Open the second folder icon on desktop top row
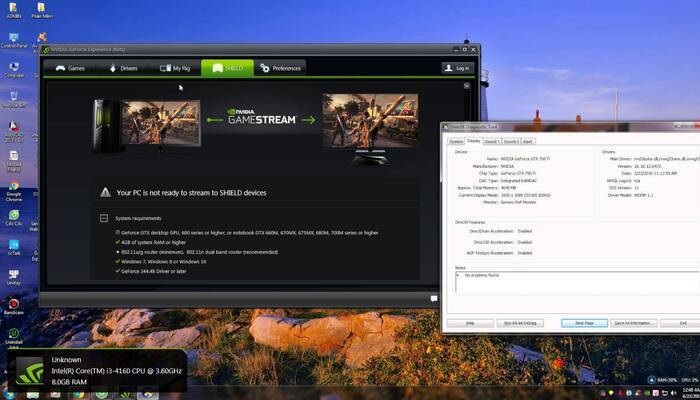This screenshot has width=700, height=400. coord(42,11)
